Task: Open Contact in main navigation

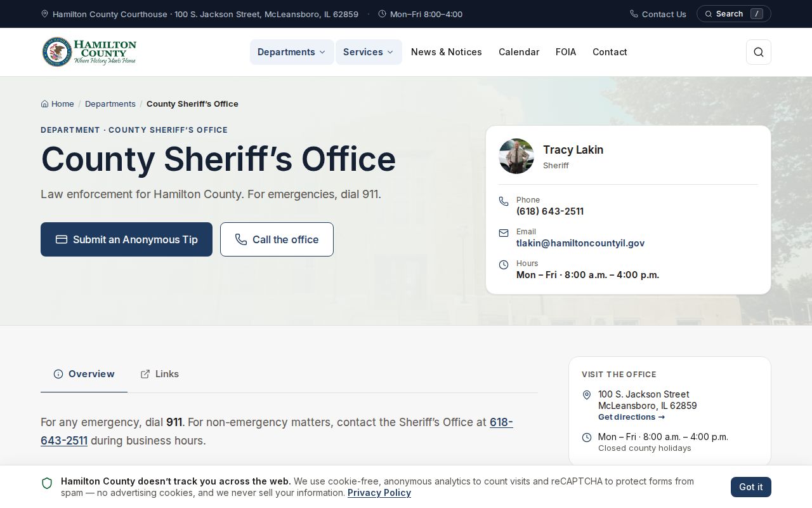Action: click(610, 52)
